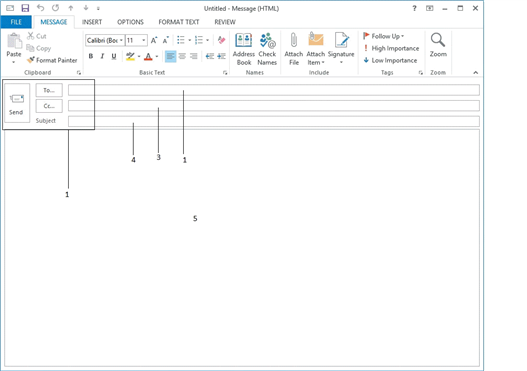The width and height of the screenshot is (527, 371).
Task: Click in the To recipients field
Action: [x=274, y=90]
